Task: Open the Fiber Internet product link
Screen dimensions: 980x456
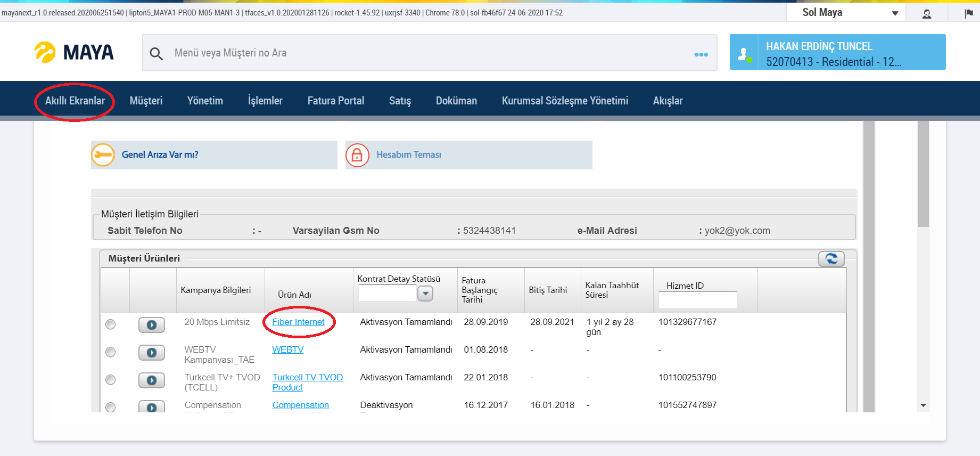Action: coord(298,322)
